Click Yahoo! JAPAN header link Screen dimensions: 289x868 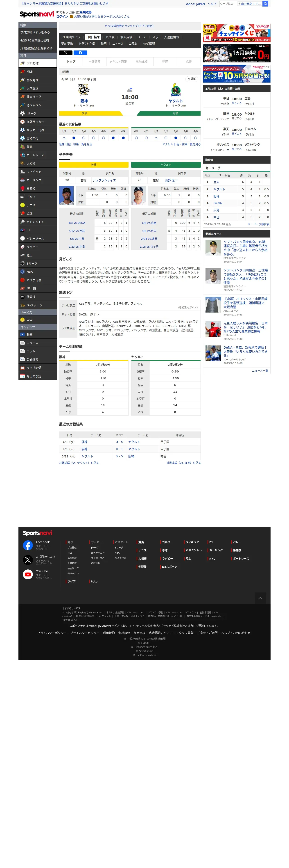195,4
